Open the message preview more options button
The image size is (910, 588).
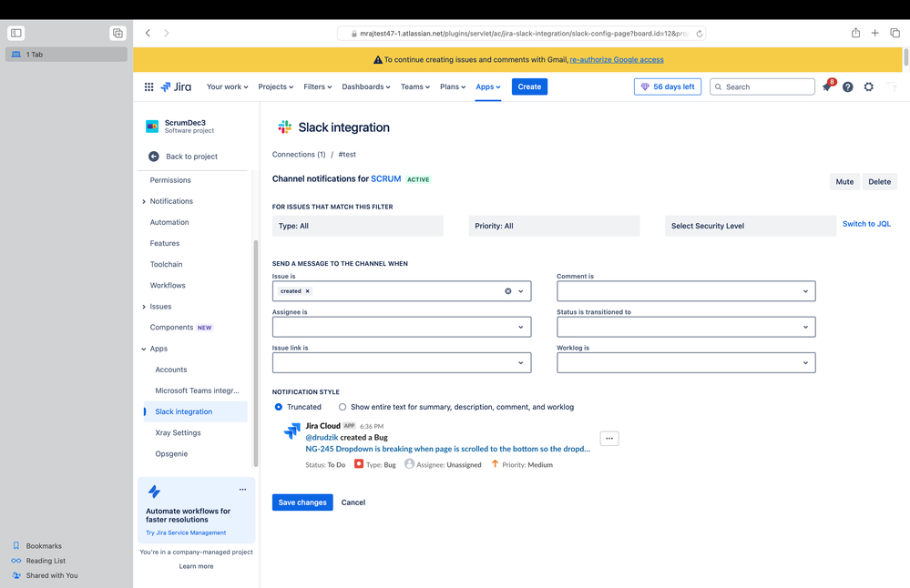click(x=609, y=439)
